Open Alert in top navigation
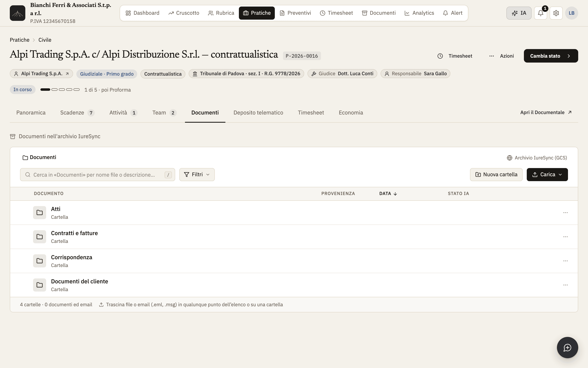This screenshot has height=368, width=588. 453,13
